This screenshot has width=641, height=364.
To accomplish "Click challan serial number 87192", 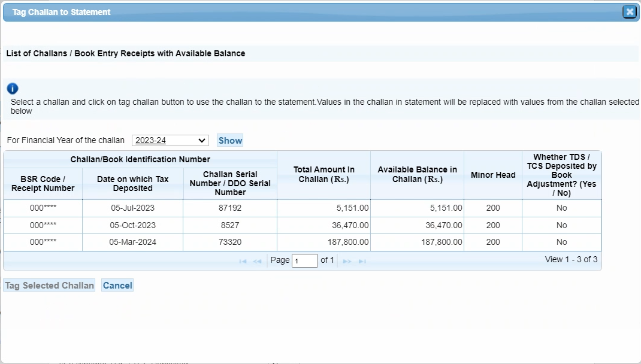I will (230, 208).
